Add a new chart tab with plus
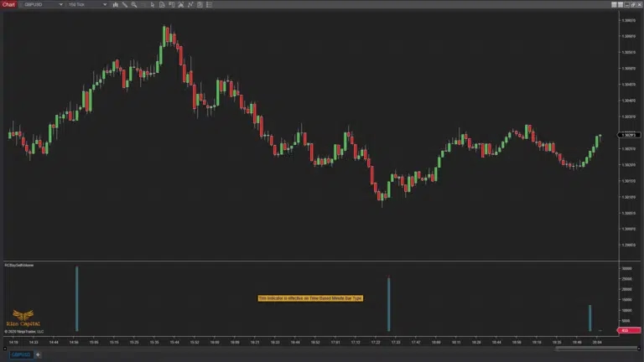Screen dimensions: 644x362 click(38, 354)
